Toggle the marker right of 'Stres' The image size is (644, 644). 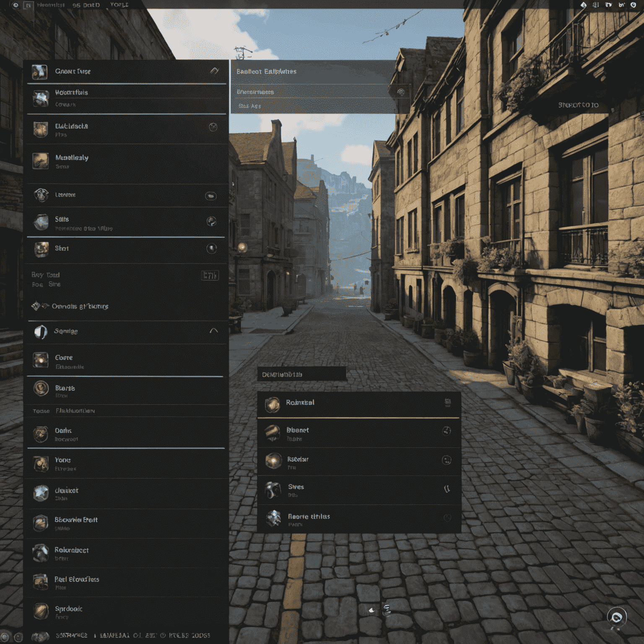point(447,488)
